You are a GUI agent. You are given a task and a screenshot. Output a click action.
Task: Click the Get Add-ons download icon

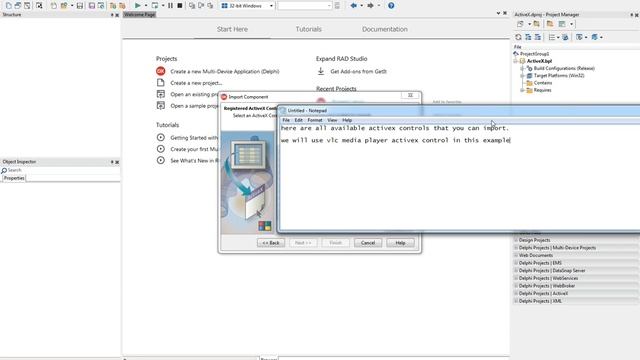click(x=321, y=71)
